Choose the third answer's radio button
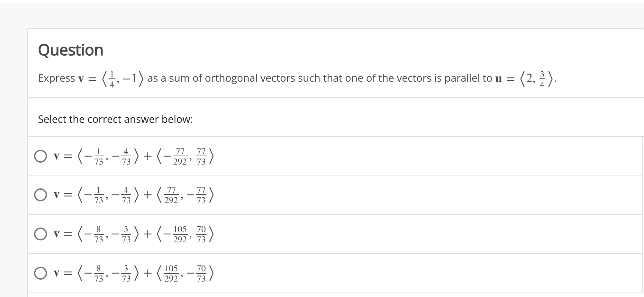The height and width of the screenshot is (297, 644). point(41,234)
